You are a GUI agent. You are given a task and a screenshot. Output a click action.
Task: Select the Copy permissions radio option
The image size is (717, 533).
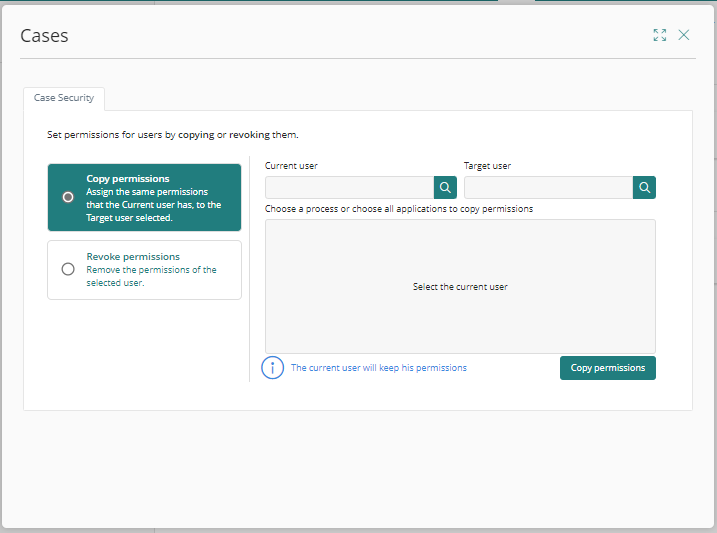pos(68,197)
